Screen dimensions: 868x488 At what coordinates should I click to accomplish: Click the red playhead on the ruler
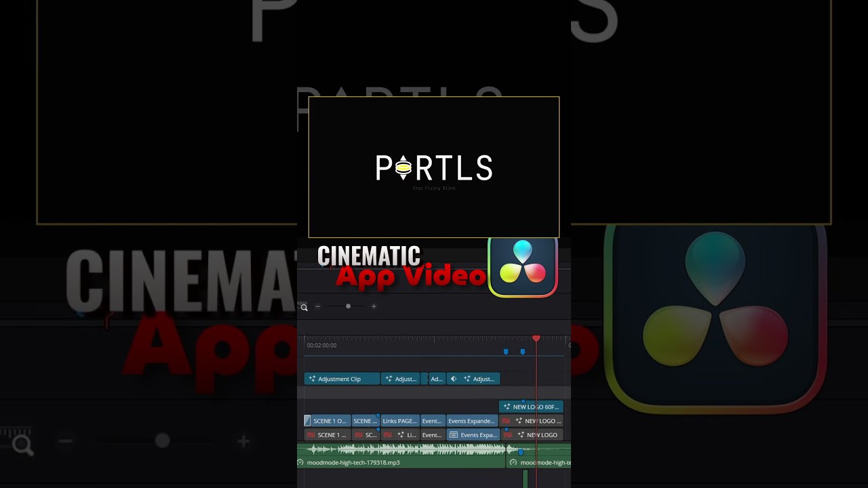tap(536, 338)
